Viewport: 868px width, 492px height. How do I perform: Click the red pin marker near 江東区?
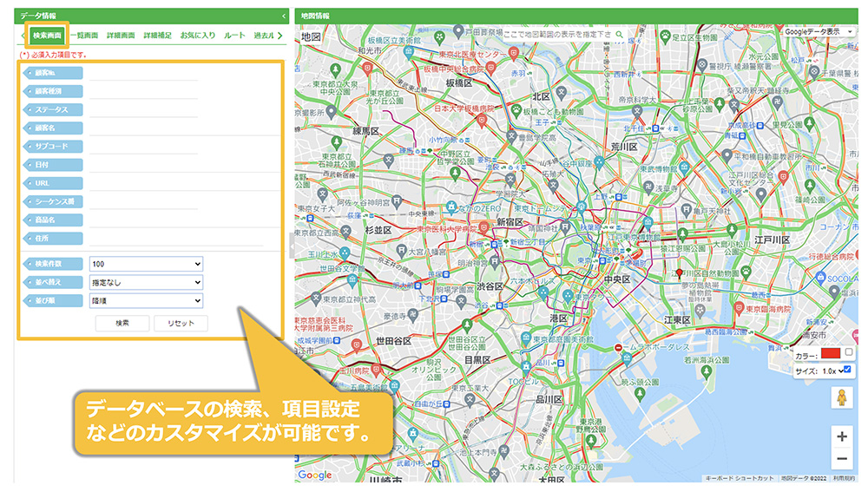pos(680,273)
